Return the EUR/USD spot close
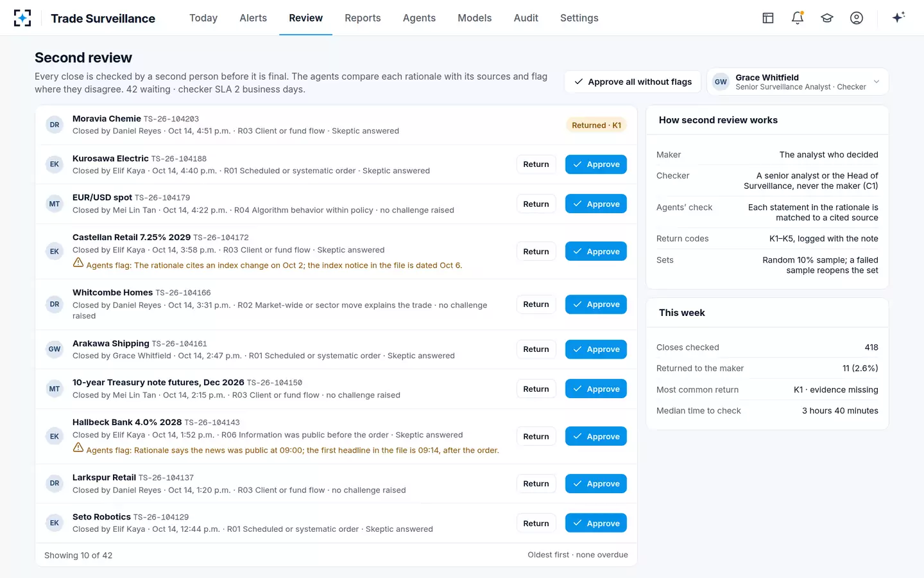 coord(536,204)
